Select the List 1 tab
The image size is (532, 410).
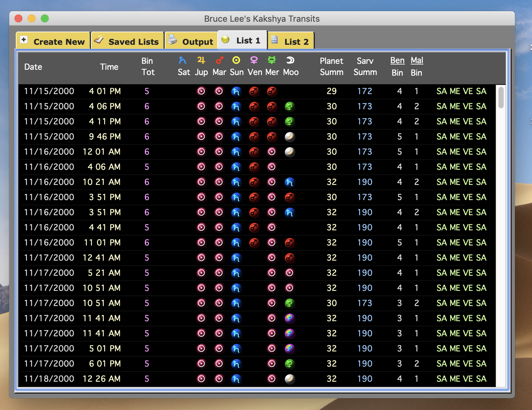(242, 40)
